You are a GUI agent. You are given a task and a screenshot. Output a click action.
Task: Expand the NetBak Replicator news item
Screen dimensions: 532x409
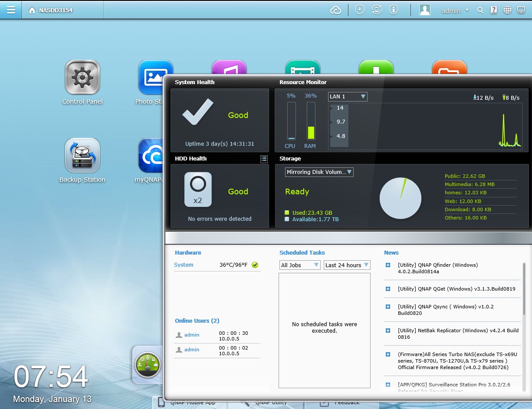[388, 330]
